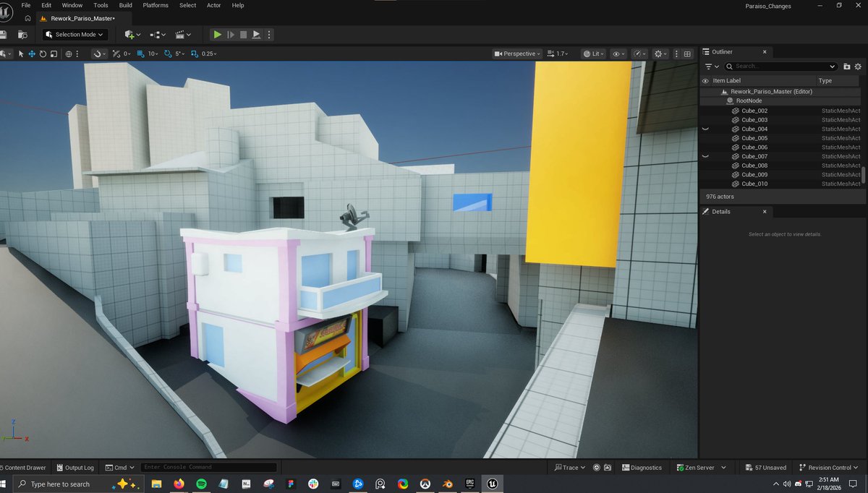This screenshot has width=868, height=493.
Task: Open the Build menu
Action: (126, 6)
